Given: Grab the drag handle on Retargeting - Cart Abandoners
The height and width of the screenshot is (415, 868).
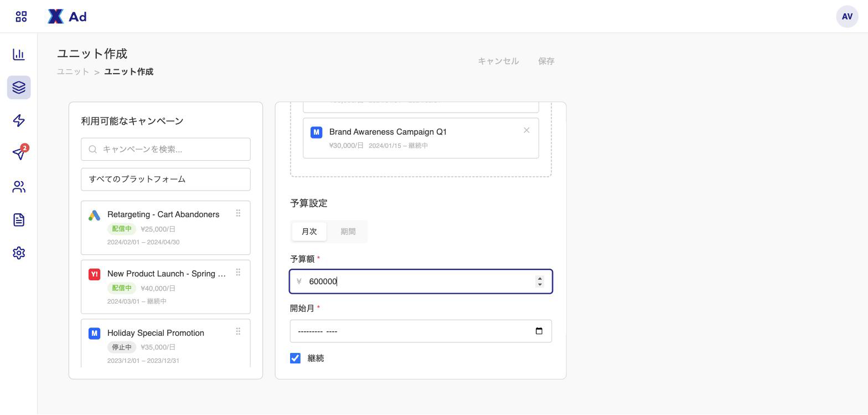Looking at the screenshot, I should [x=238, y=213].
